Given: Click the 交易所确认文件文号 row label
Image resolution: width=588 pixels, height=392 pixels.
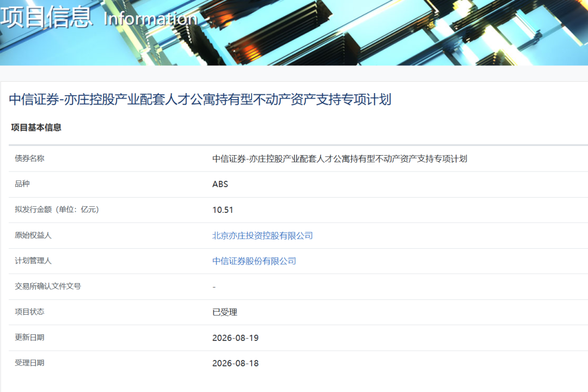Looking at the screenshot, I should [48, 286].
